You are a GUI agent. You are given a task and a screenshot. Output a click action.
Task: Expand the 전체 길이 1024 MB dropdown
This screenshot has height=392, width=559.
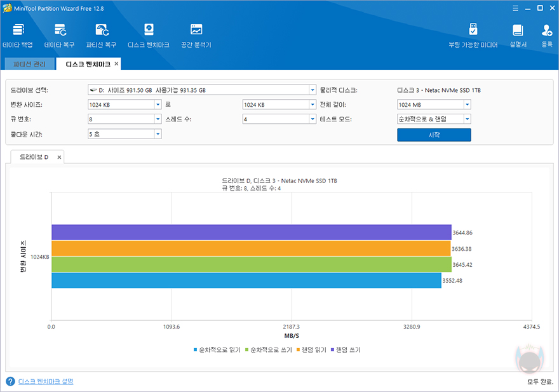tap(467, 104)
